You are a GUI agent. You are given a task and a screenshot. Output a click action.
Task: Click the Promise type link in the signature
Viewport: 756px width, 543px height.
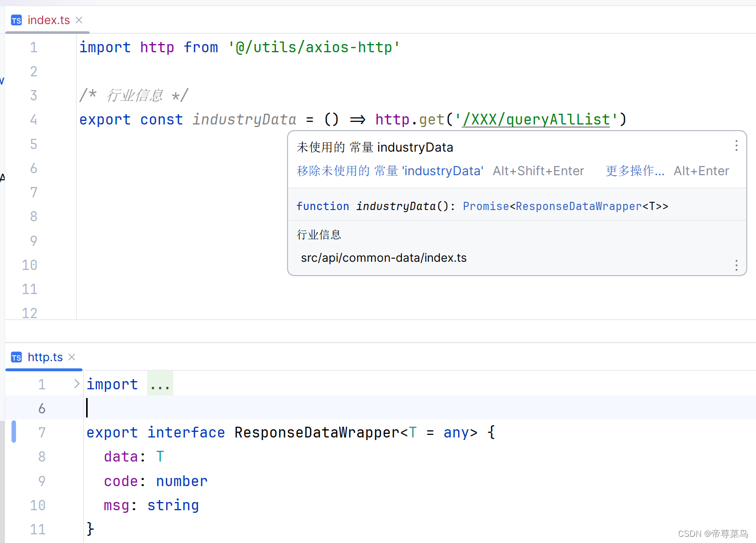coord(486,206)
